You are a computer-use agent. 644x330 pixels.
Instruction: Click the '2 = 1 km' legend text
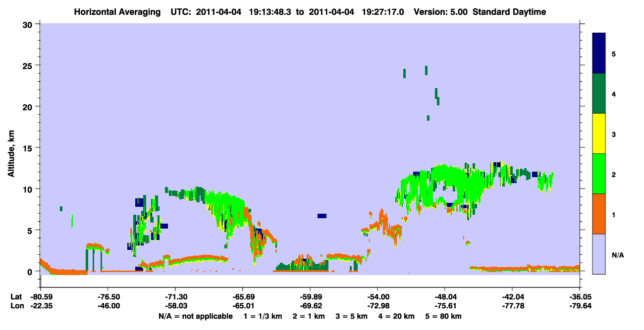309,316
